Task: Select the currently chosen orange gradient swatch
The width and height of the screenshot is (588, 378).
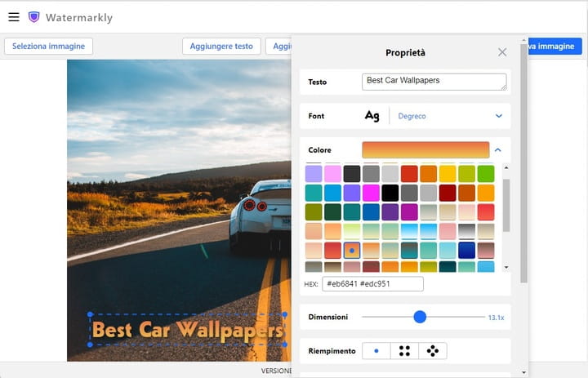Action: tap(352, 250)
